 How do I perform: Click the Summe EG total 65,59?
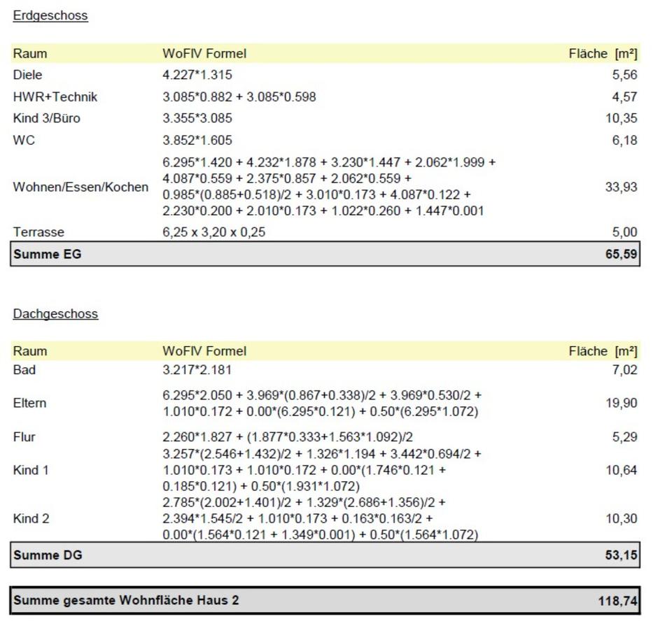(x=621, y=254)
